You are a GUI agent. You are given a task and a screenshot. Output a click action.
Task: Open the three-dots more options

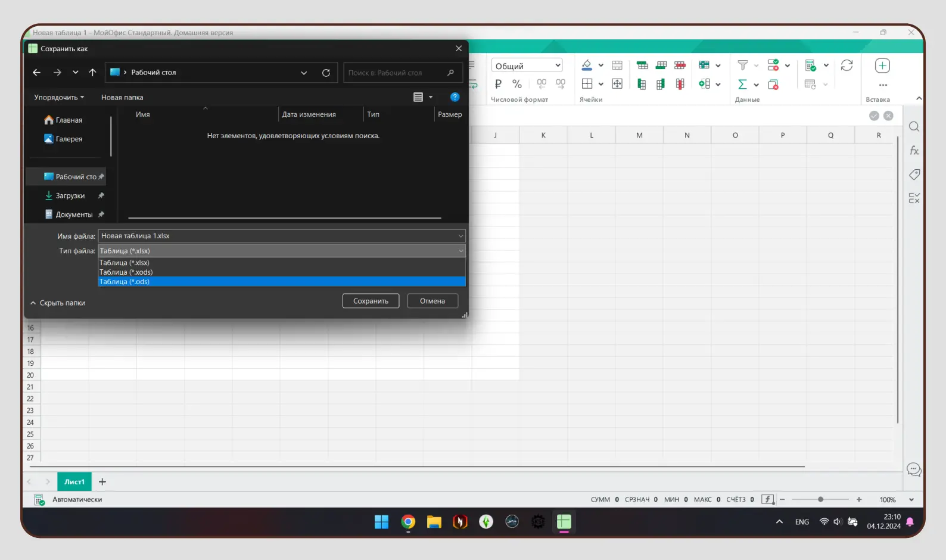[x=883, y=85]
